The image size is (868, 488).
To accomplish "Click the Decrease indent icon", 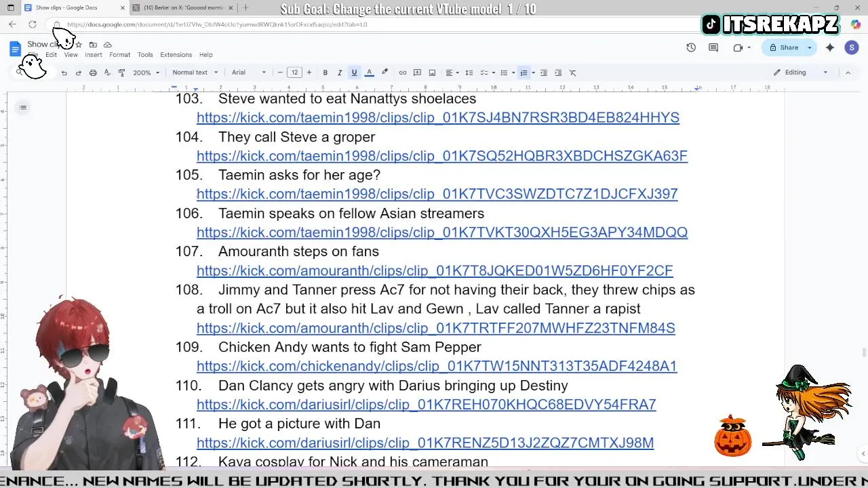I will tap(543, 73).
